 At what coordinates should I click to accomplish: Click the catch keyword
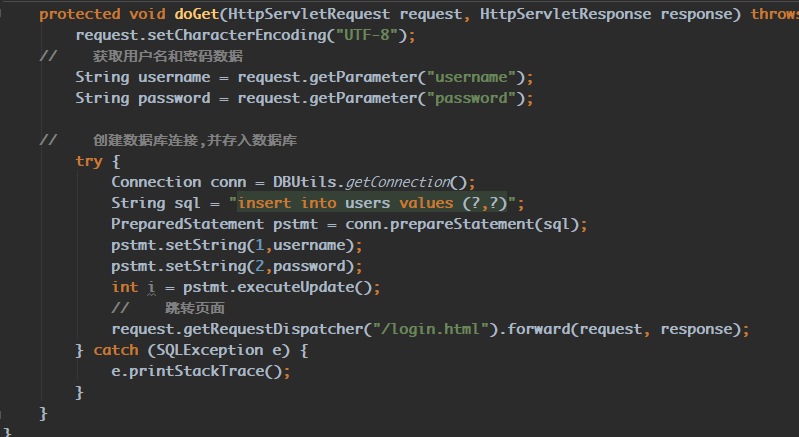[x=116, y=350]
